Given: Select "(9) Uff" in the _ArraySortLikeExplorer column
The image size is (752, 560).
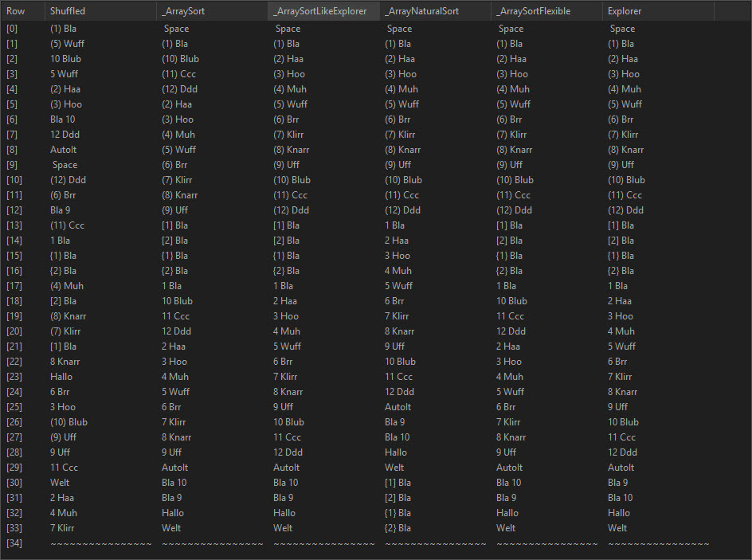Looking at the screenshot, I should pos(286,165).
